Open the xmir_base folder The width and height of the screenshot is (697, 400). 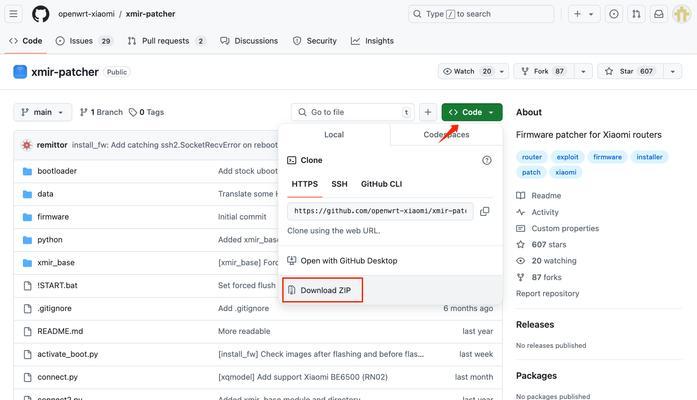point(56,263)
